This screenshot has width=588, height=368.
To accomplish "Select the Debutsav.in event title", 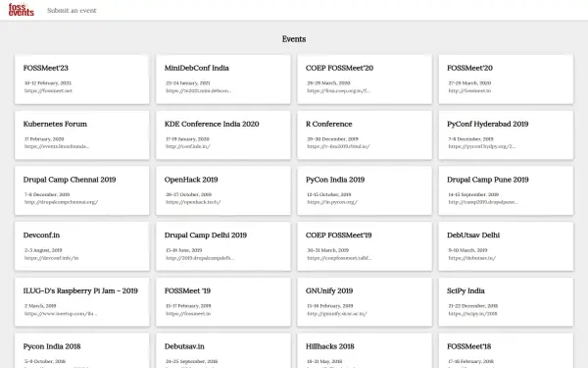I will 184,346.
